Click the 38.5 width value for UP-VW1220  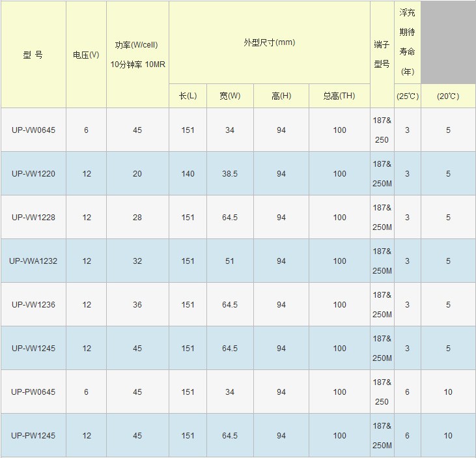(230, 174)
